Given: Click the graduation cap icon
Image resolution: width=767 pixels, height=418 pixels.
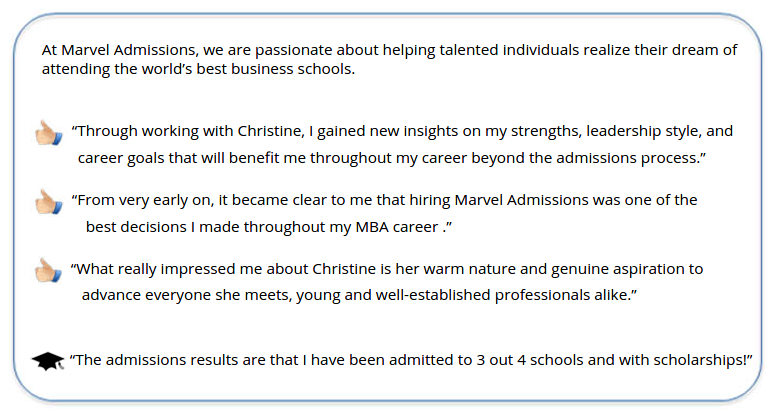Looking at the screenshot, I should pos(48,361).
